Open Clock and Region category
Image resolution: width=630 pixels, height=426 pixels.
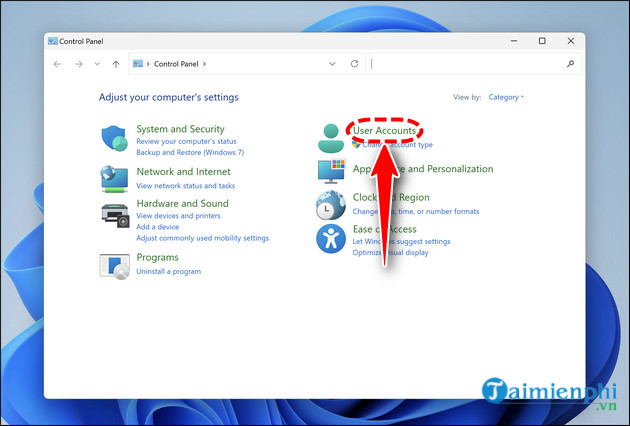click(x=391, y=197)
